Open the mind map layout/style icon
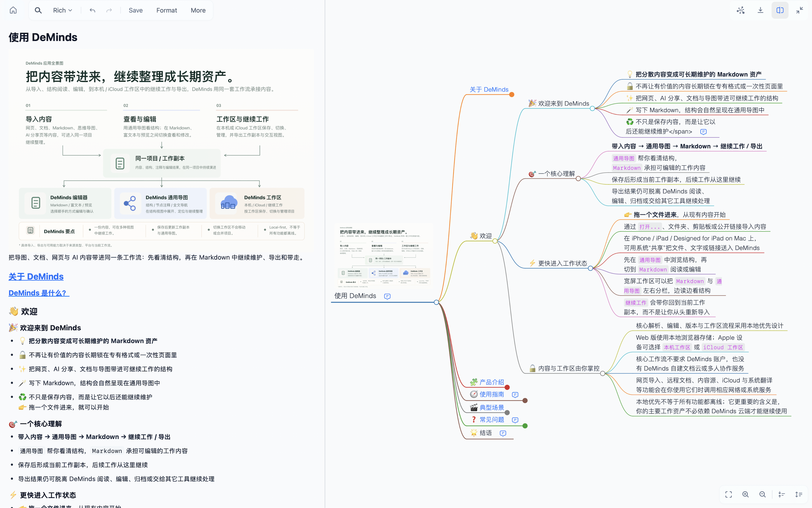 tap(740, 10)
